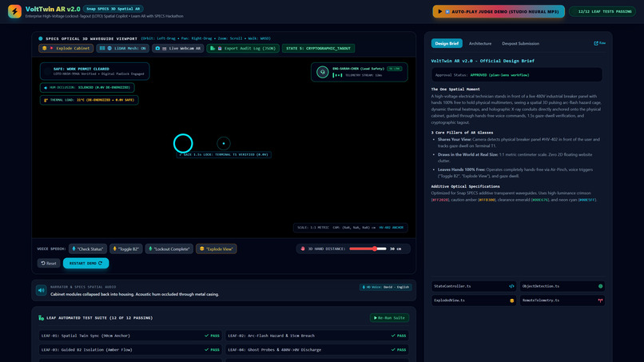This screenshot has width=644, height=362.
Task: Click the LEAF-02 pass checkmark
Action: [393, 336]
